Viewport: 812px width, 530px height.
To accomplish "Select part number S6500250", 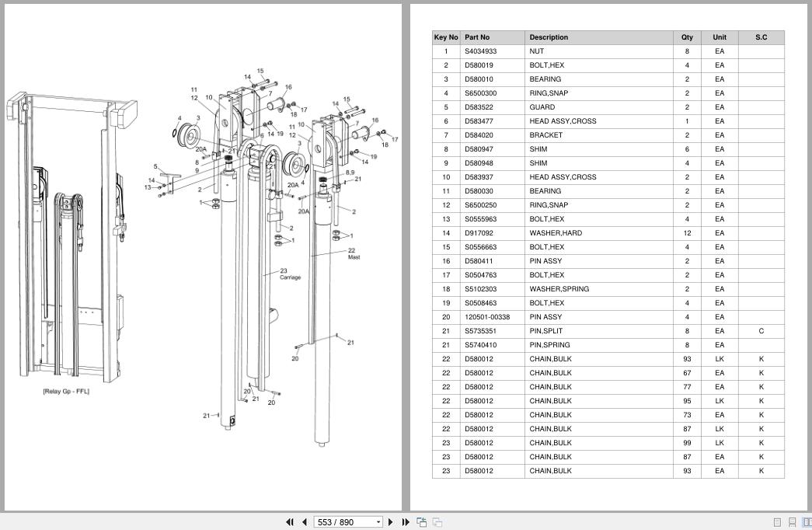I will point(480,205).
